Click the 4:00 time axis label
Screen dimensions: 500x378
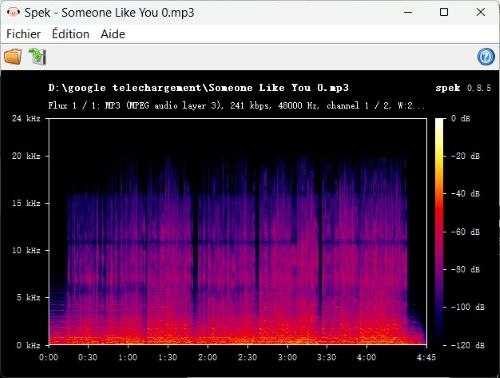(x=366, y=357)
